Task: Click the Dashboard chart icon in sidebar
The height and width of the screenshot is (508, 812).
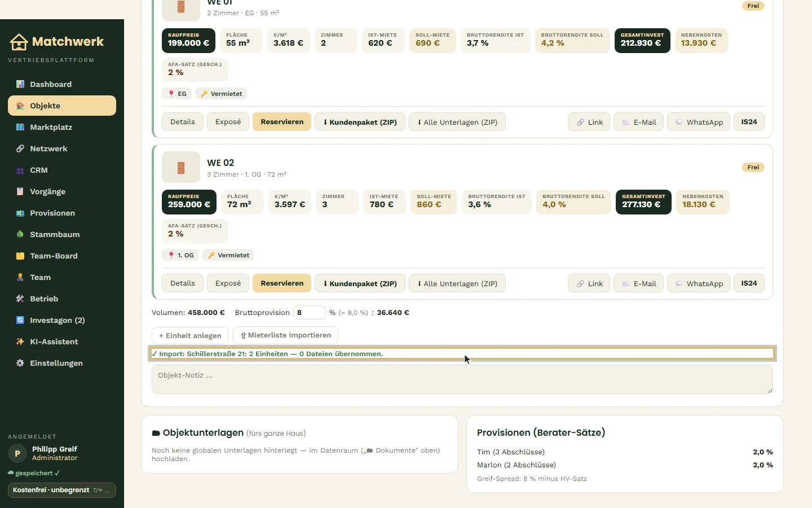Action: tap(20, 84)
